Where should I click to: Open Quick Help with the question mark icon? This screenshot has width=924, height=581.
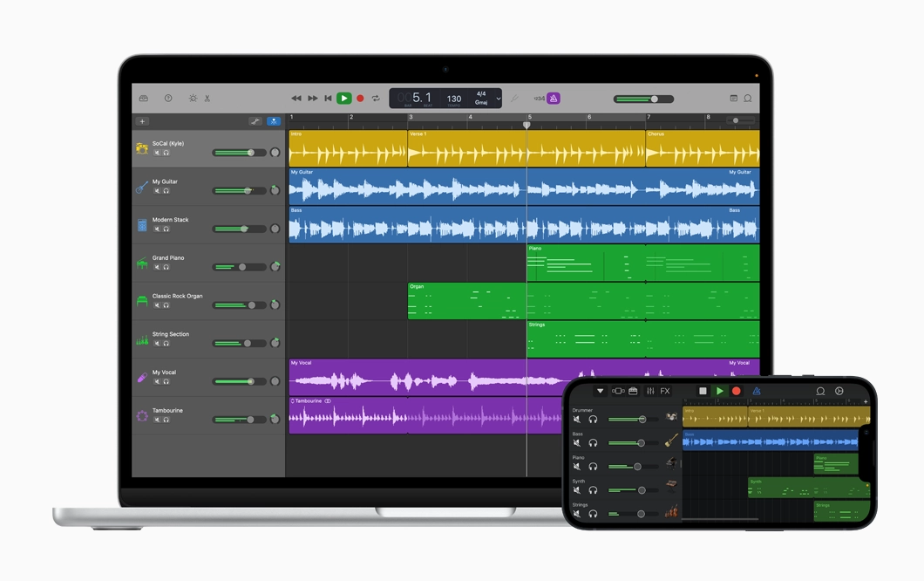tap(168, 98)
